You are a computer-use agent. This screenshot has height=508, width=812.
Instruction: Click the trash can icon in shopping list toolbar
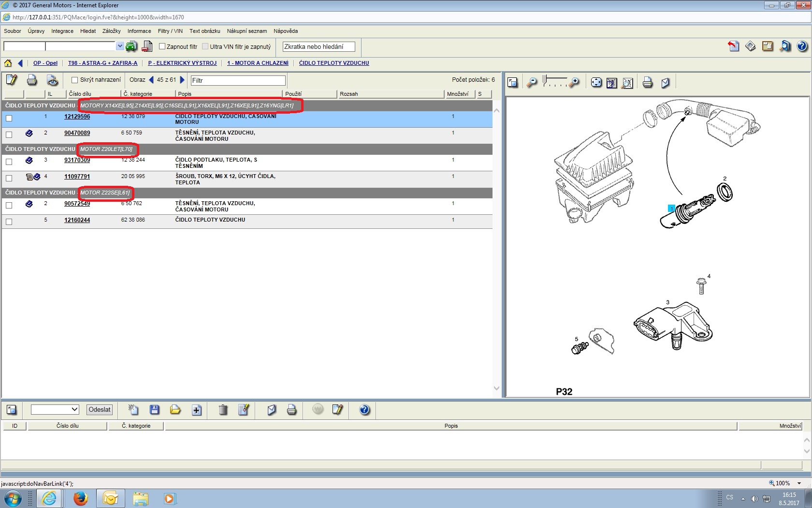(x=223, y=410)
